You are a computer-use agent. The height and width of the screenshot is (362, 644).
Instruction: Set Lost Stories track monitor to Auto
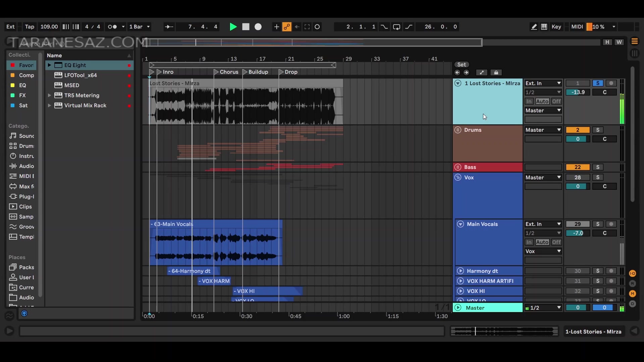[x=542, y=102]
